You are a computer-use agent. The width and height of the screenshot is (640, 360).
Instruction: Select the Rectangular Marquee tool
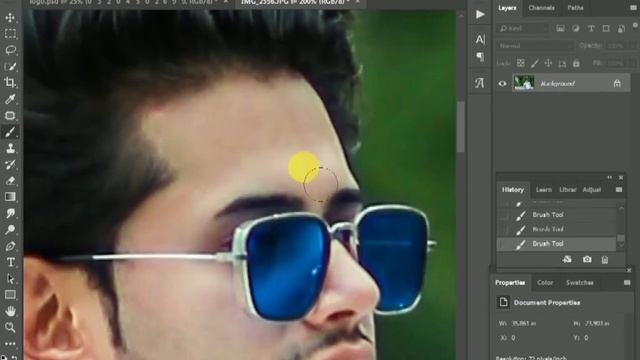tap(10, 34)
